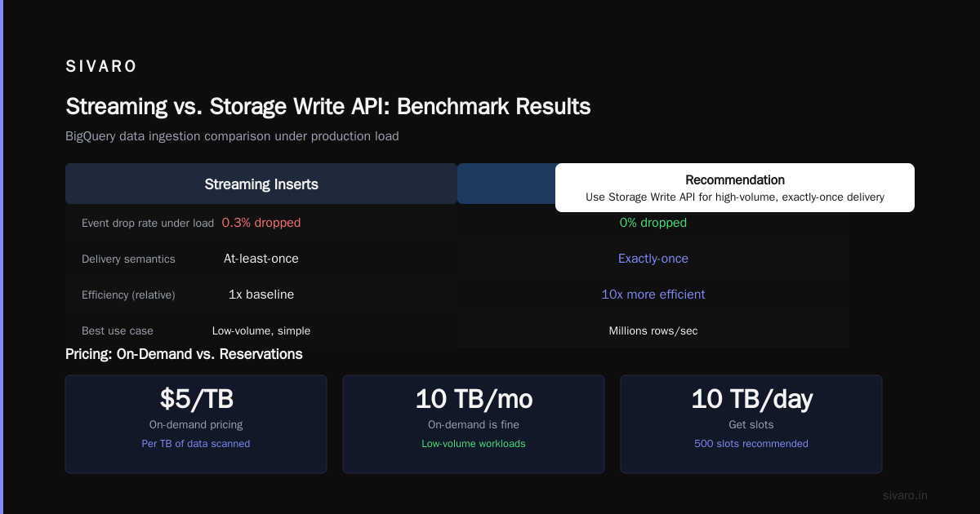Open the sivaro.in footer link
The height and width of the screenshot is (514, 980).
click(905, 495)
